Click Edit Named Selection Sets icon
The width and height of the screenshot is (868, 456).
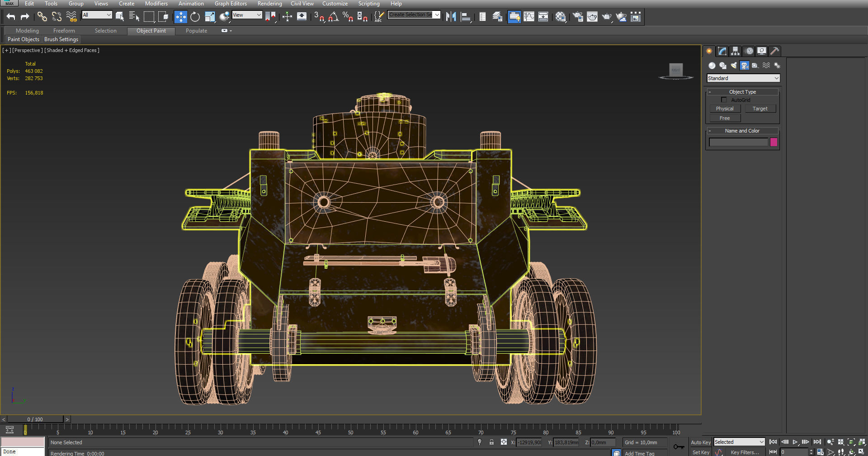pos(379,17)
